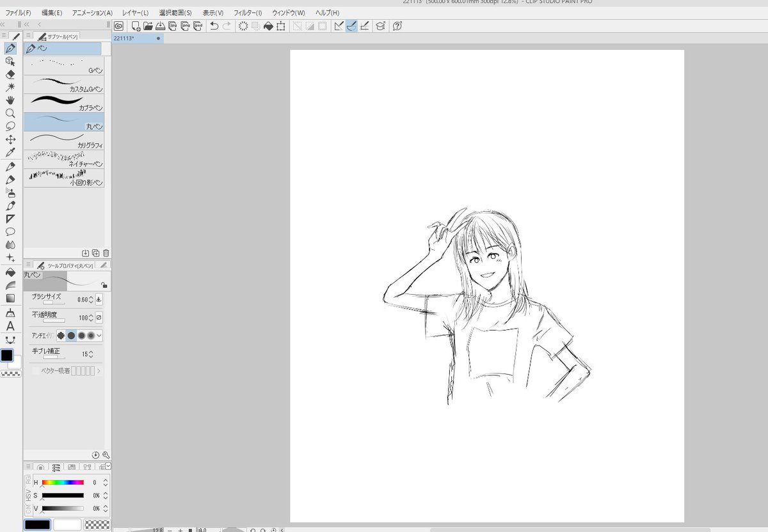Screen dimensions: 768x532
Task: Select the Gradient tool
Action: point(10,298)
